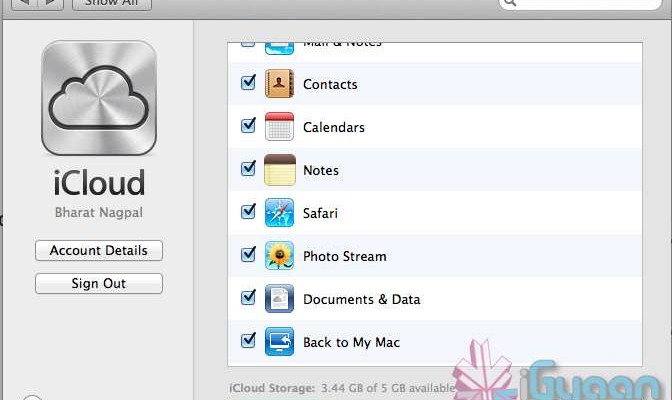Disable the Back to My Mac checkbox
Viewport: 672px width, 400px height.
(249, 342)
